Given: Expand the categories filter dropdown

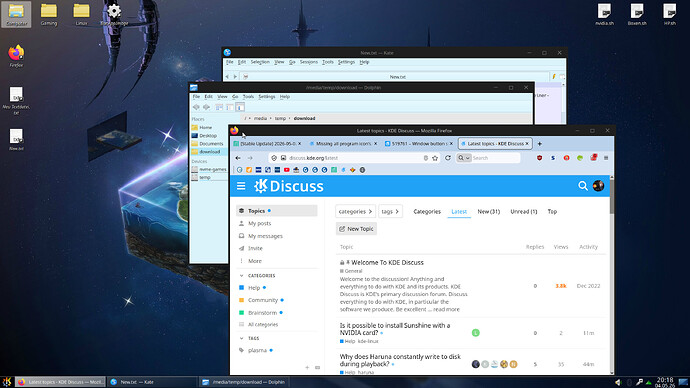Looking at the screenshot, I should (356, 212).
